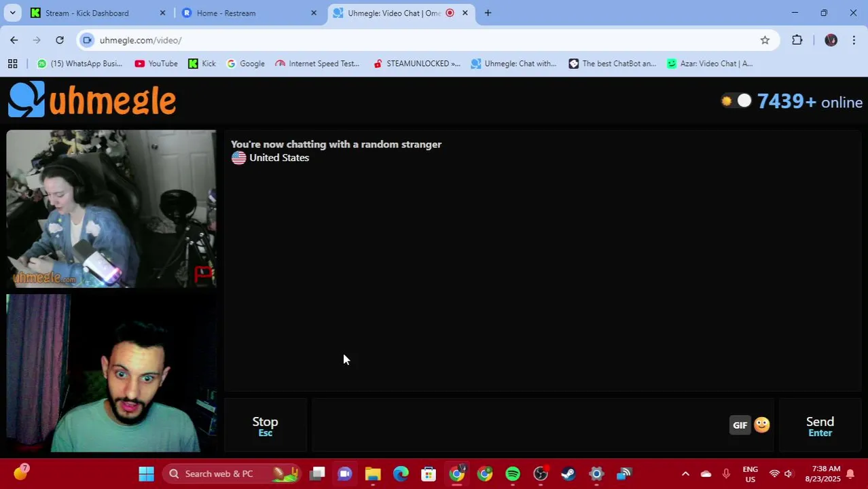This screenshot has height=489, width=868.
Task: Open The best ChatBot bookmark
Action: pos(613,63)
